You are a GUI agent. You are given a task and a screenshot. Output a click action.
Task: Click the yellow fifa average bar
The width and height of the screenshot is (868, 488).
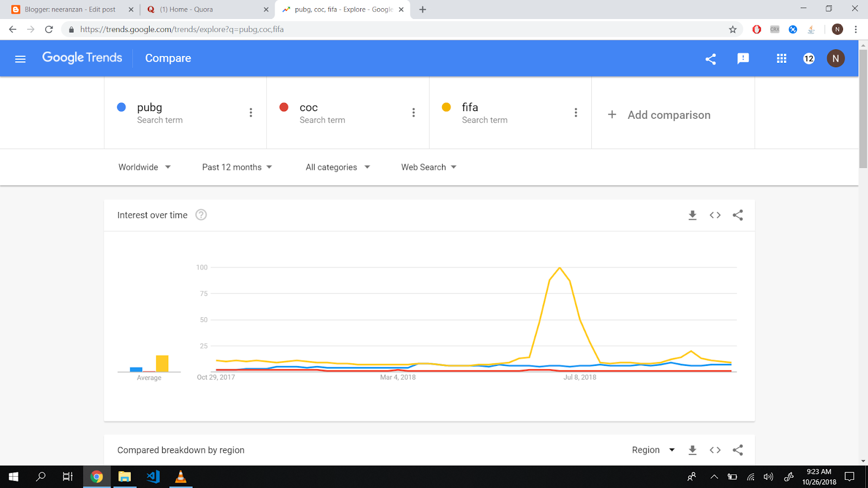point(162,363)
